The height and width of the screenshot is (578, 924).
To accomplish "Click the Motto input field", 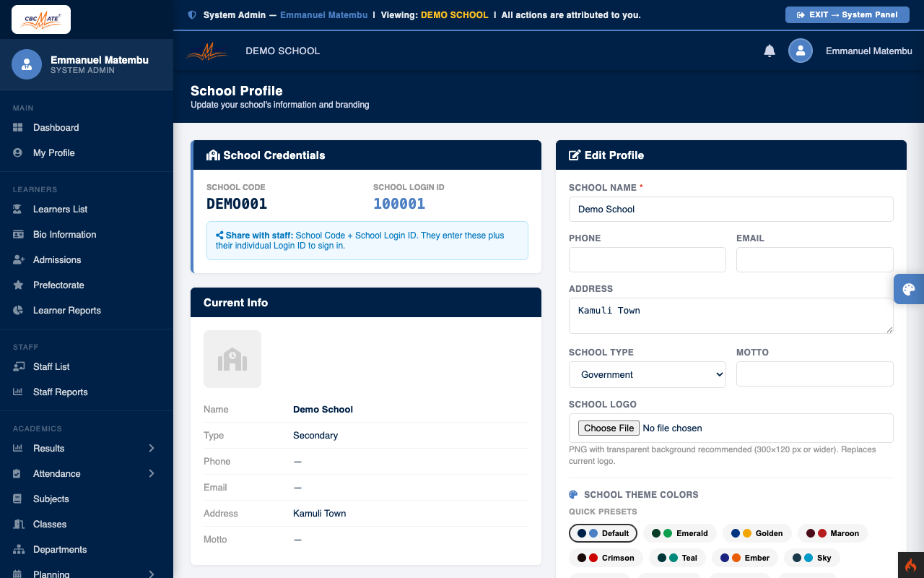I will (x=815, y=374).
